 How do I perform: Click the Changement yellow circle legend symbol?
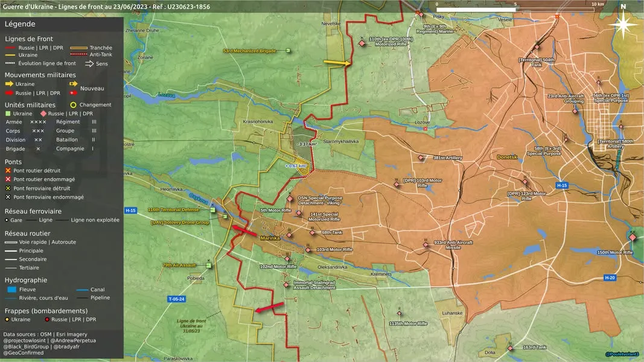pos(73,104)
